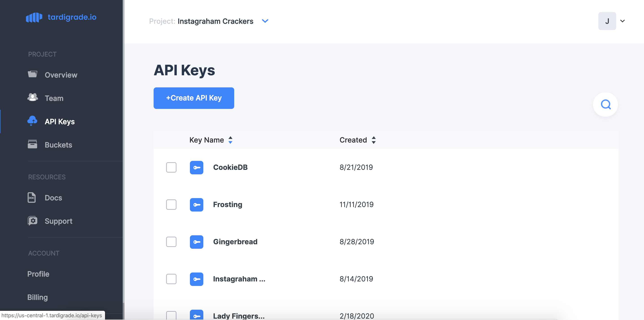This screenshot has width=644, height=320.
Task: Select the Gingerbread key's checkbox
Action: tap(171, 242)
